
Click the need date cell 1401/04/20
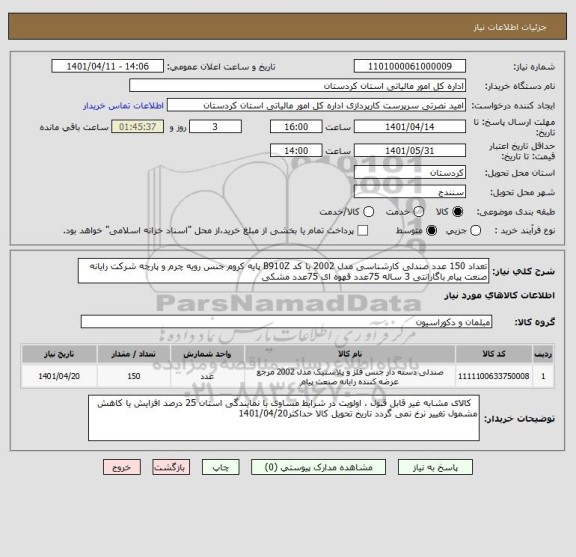point(59,376)
